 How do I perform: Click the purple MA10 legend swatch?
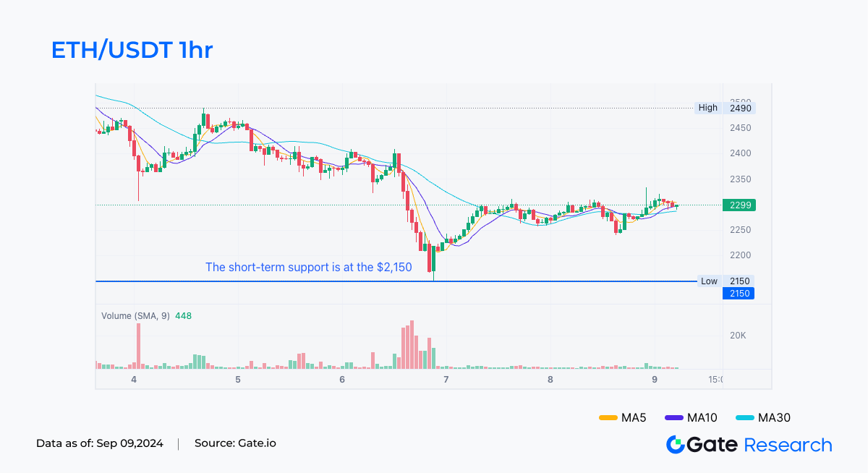pos(674,418)
